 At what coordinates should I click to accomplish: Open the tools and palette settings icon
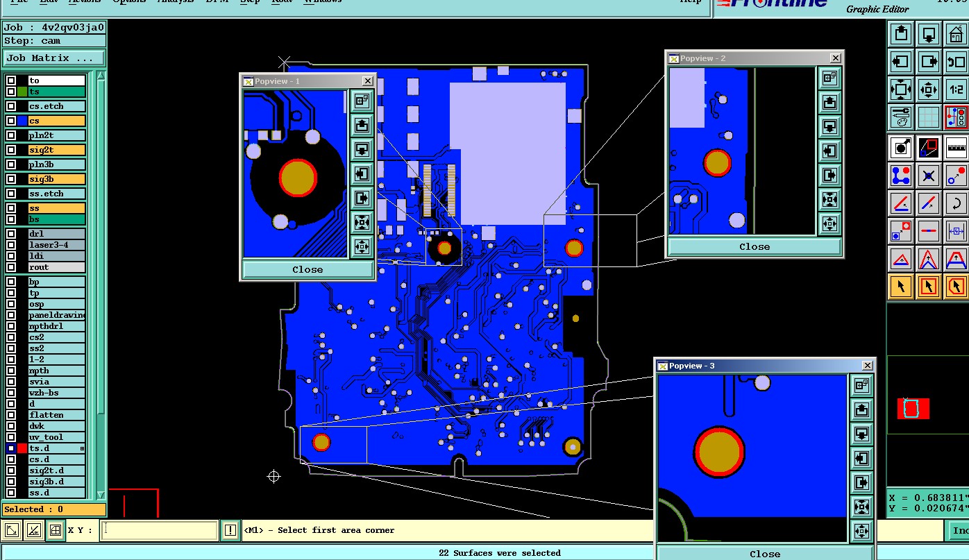coord(900,117)
